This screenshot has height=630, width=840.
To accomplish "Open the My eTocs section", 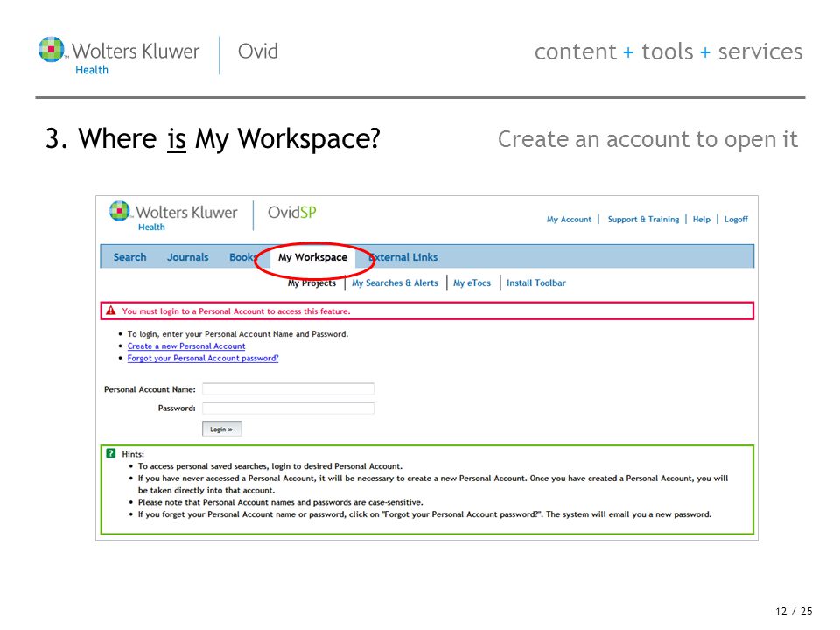I will 472,283.
